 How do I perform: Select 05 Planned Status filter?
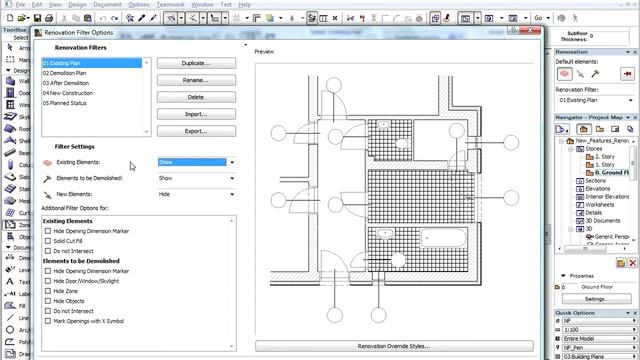coord(92,103)
